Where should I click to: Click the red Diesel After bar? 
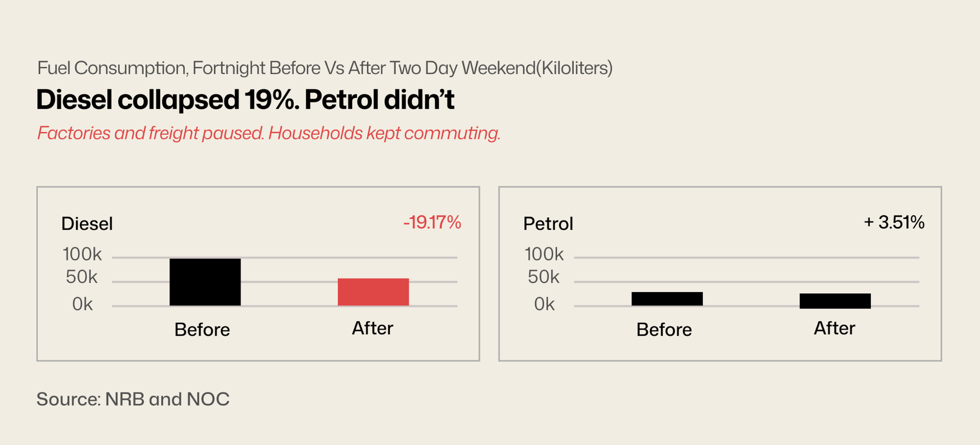(373, 292)
